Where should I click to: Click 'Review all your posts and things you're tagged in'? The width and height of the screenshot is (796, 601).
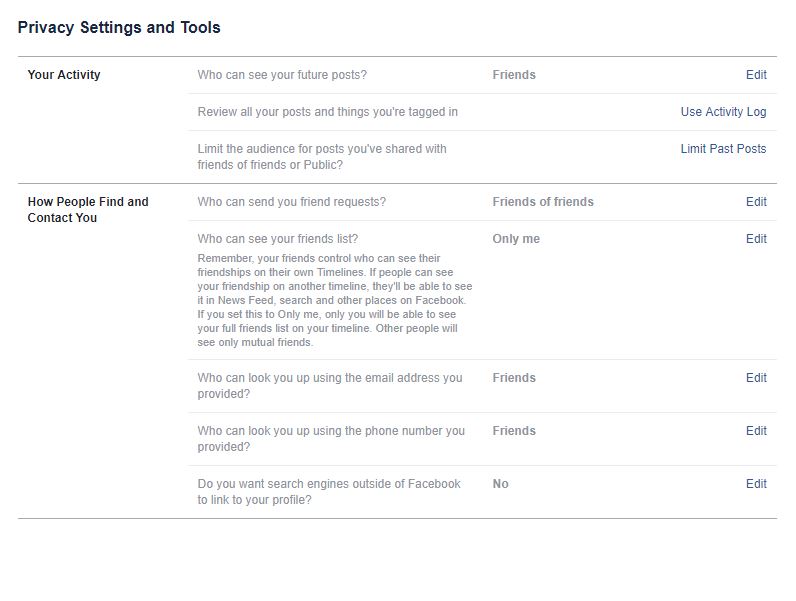pyautogui.click(x=327, y=112)
